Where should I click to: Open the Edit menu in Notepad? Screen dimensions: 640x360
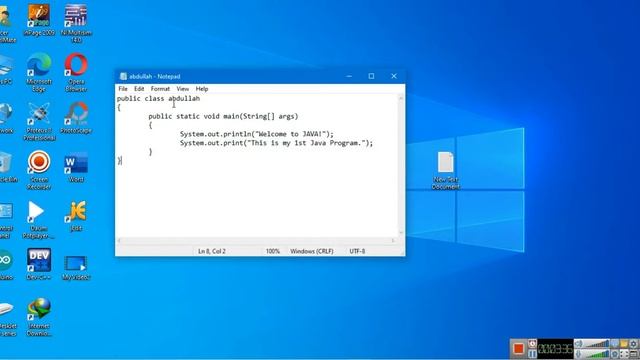coord(139,89)
